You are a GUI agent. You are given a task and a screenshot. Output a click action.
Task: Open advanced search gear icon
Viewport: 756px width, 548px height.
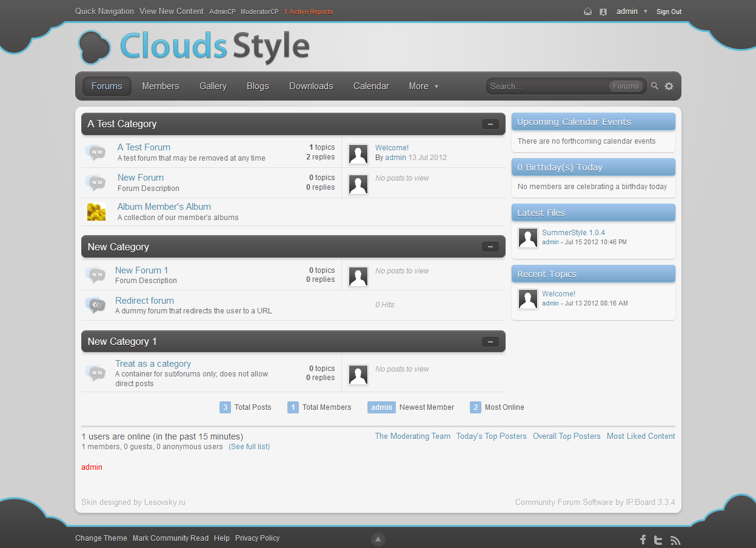click(669, 86)
